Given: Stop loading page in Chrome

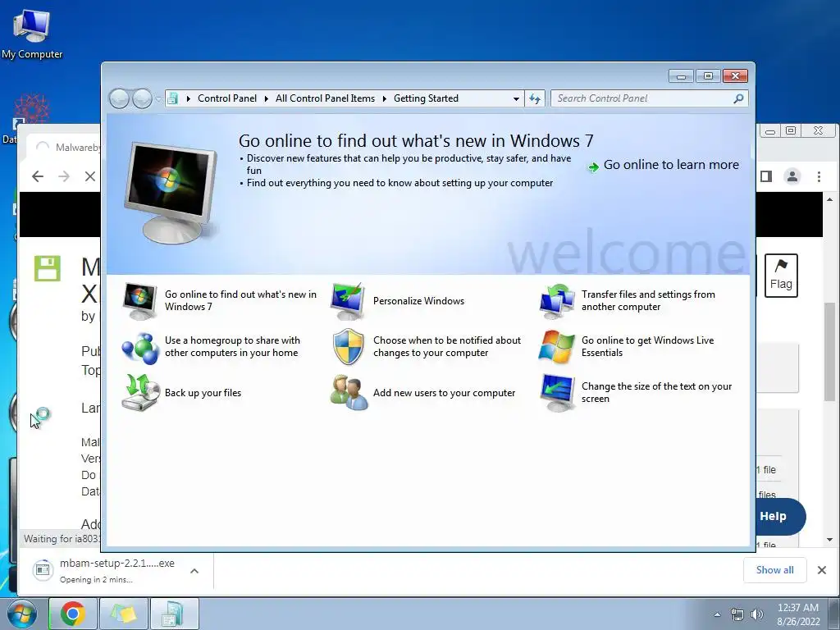Looking at the screenshot, I should click(x=90, y=176).
